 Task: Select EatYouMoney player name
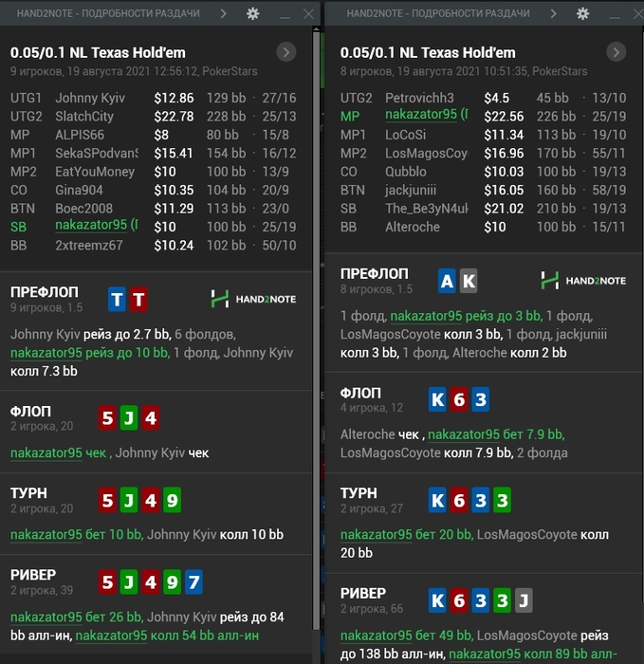(x=95, y=172)
